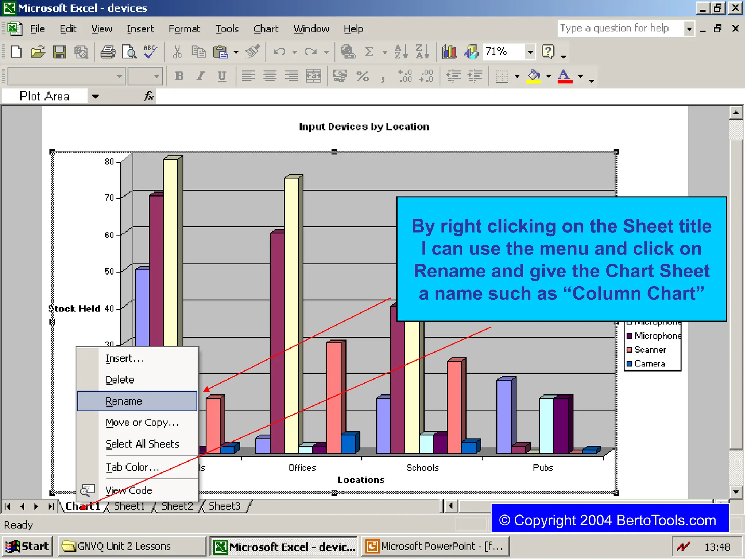Expand the zoom 71% dropdown

pos(530,52)
